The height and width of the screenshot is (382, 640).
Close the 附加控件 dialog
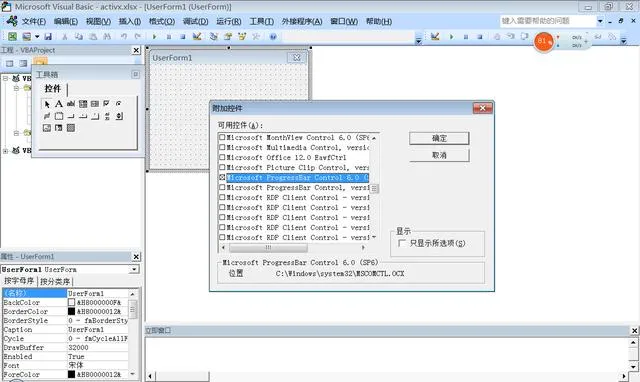[482, 108]
